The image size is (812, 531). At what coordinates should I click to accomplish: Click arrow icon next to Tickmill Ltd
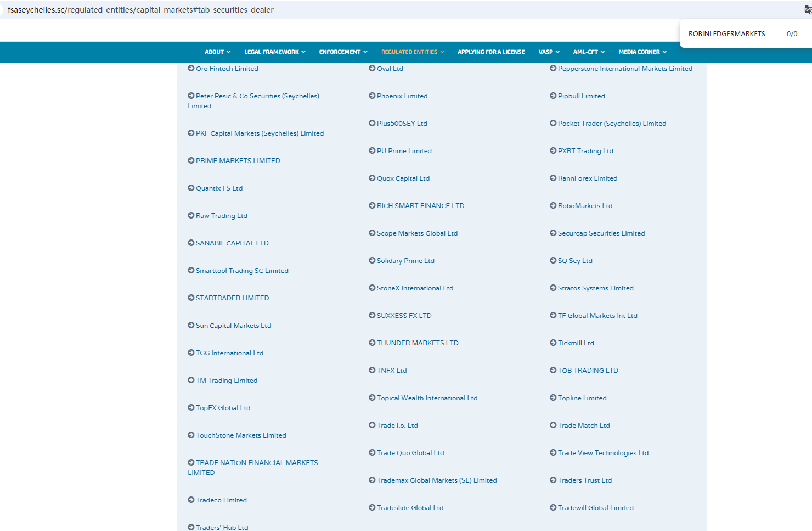point(553,343)
